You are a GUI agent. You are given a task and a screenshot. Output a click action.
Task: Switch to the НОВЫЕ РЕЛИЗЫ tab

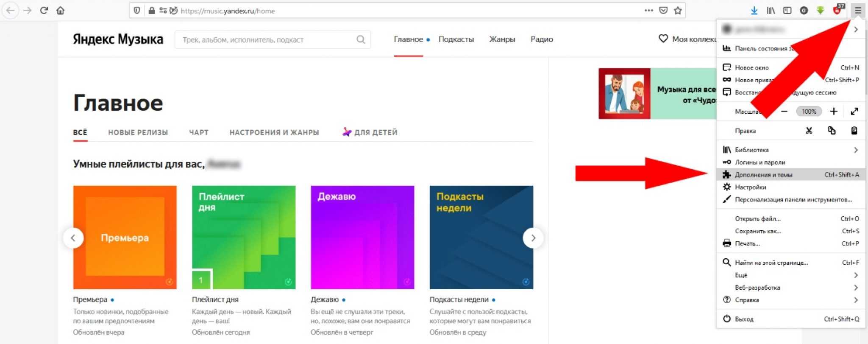138,132
